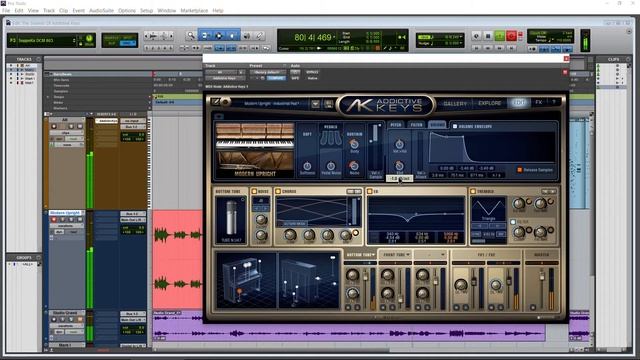Click the Studio Grand track name

(66, 313)
